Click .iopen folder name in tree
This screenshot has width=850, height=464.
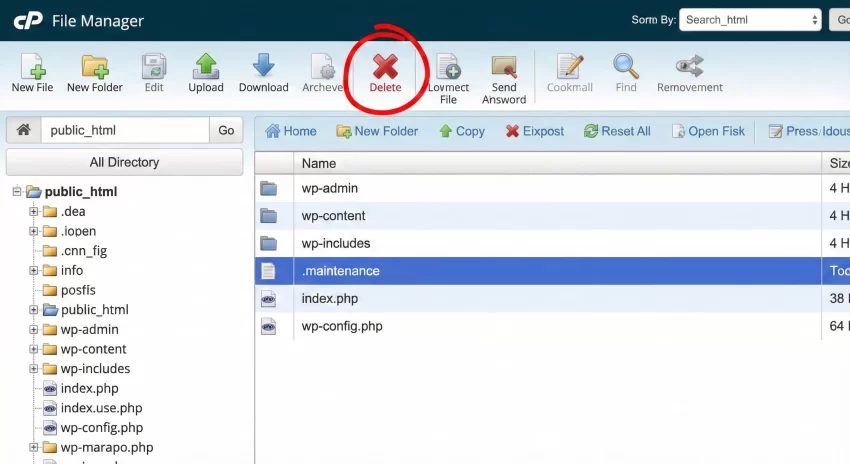coord(79,231)
